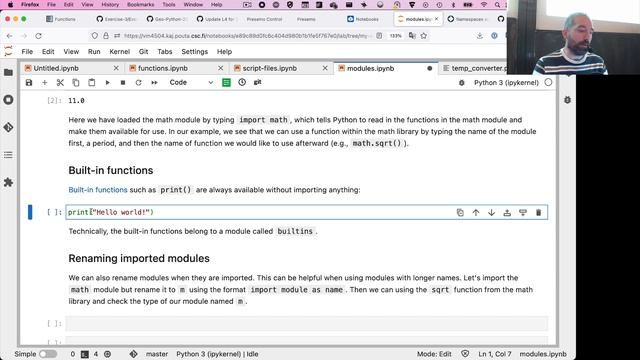
Task: Save the notebook with the disk icon
Action: [x=29, y=82]
